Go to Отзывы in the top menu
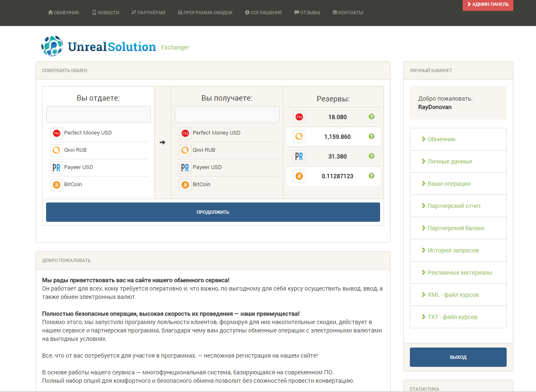536x392 pixels. pos(307,13)
